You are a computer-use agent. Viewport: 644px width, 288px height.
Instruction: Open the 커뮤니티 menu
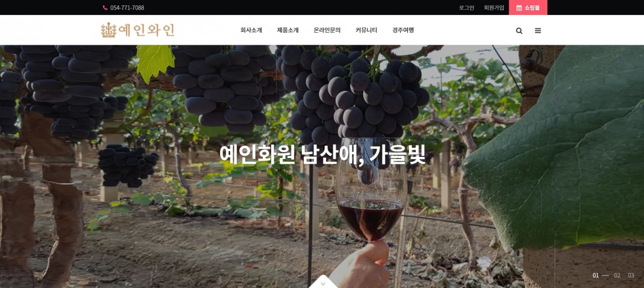pyautogui.click(x=366, y=30)
